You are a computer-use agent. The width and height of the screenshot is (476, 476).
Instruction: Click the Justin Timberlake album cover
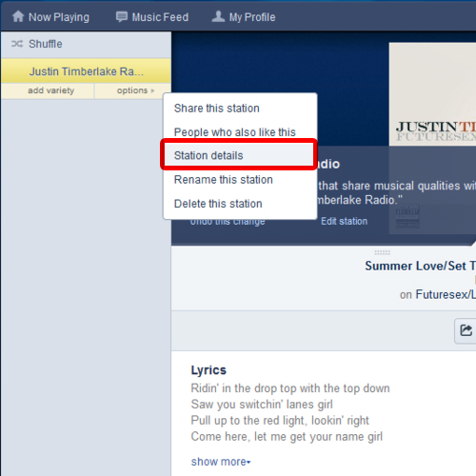[x=432, y=94]
